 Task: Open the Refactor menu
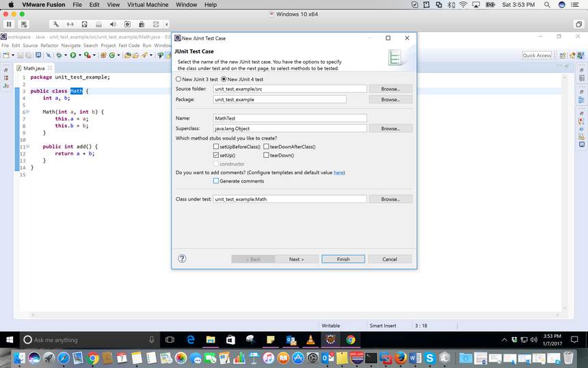pos(49,45)
